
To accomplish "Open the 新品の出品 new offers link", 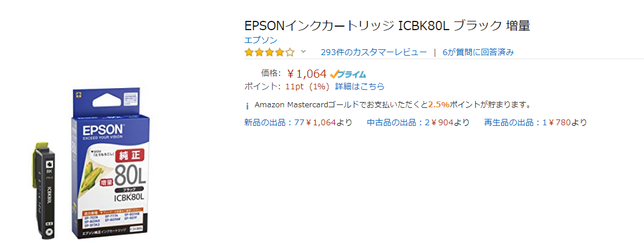I will [x=298, y=122].
